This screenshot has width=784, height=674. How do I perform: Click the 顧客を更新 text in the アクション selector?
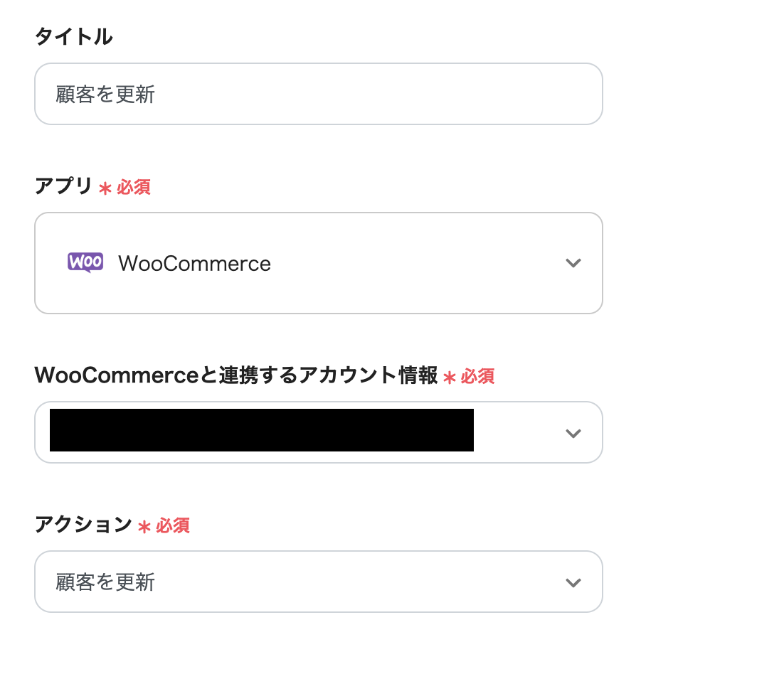click(105, 582)
